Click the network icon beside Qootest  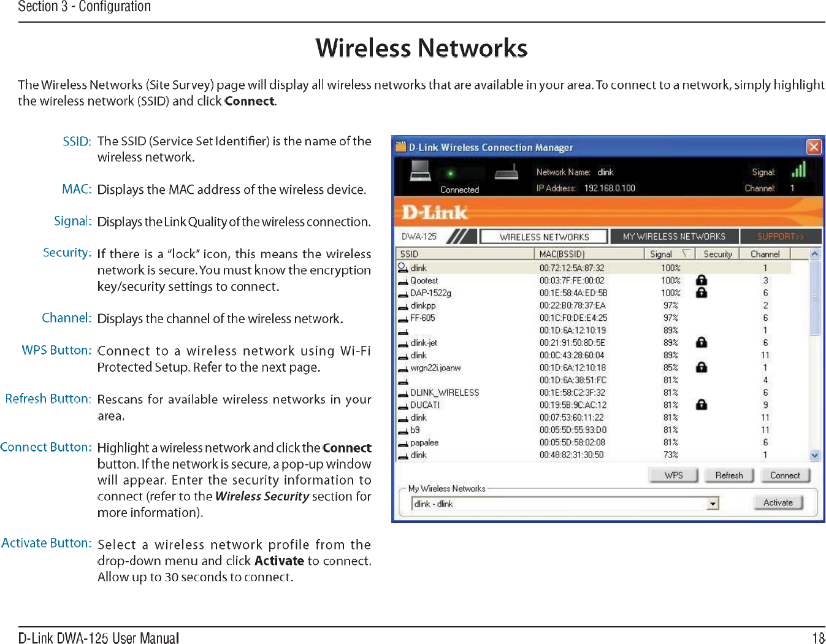click(x=403, y=282)
